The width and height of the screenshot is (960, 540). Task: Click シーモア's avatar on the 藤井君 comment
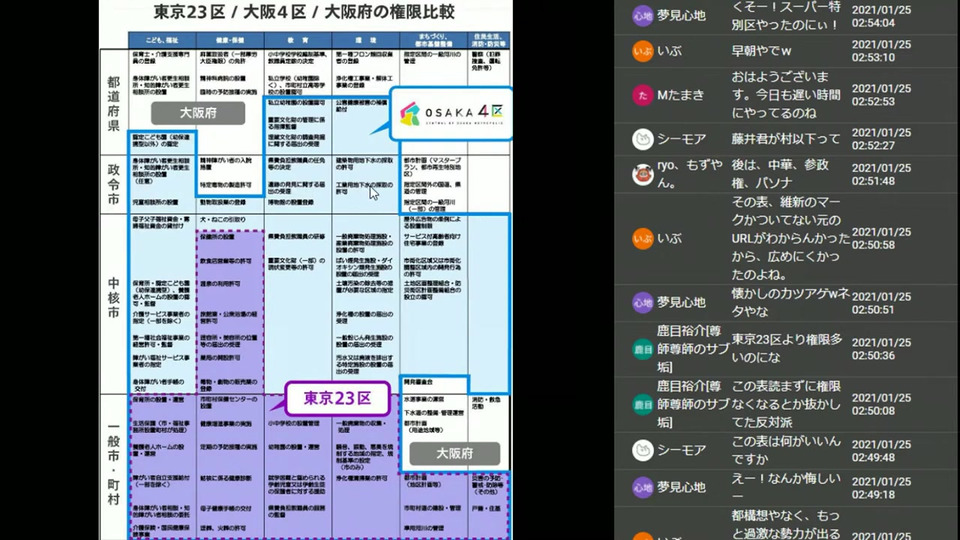coord(642,139)
